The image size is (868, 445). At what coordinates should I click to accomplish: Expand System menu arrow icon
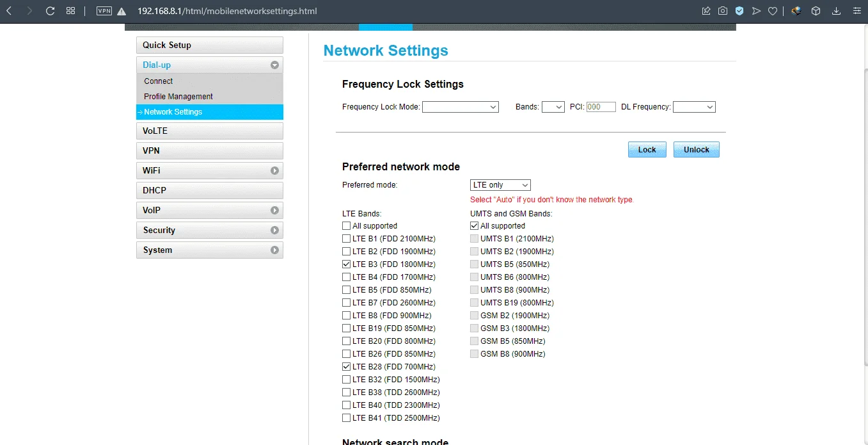(274, 250)
